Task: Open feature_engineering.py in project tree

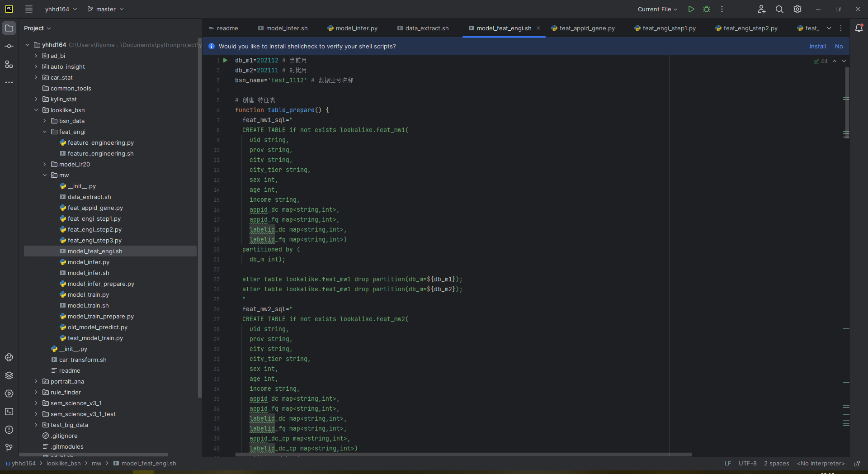Action: [100, 142]
